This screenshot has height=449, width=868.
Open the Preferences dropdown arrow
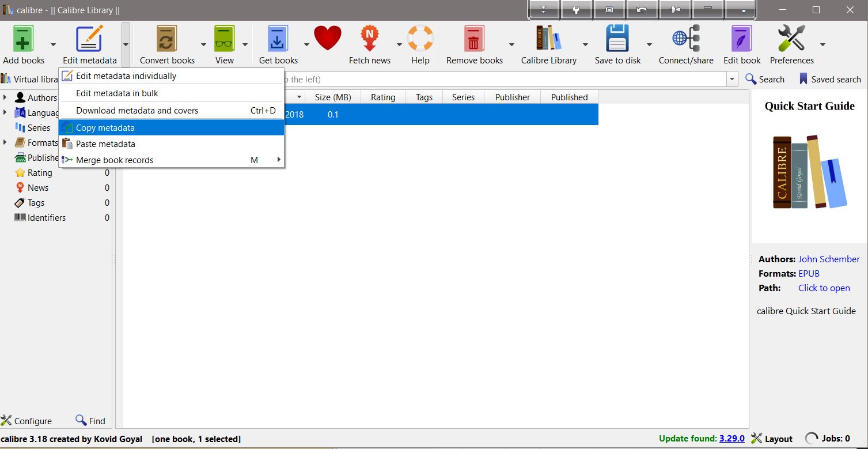pos(822,44)
